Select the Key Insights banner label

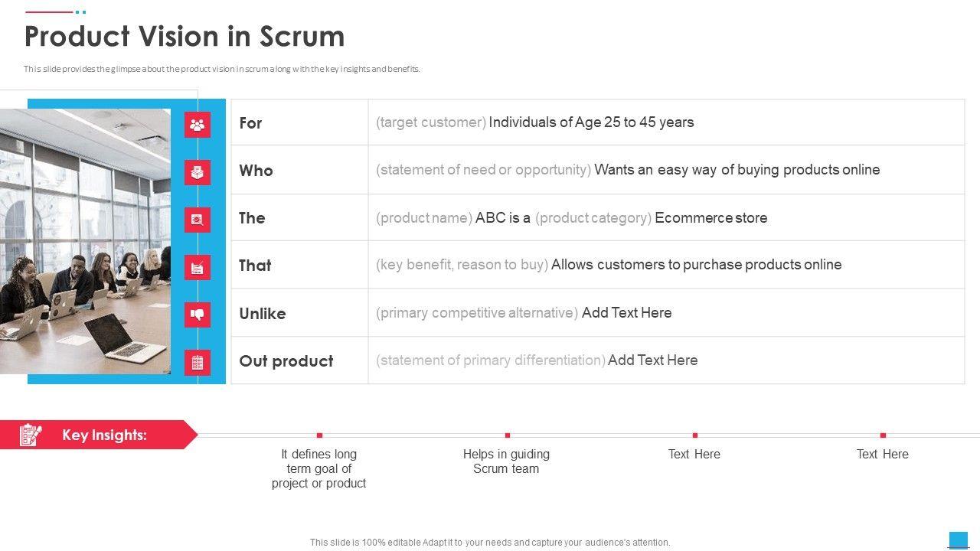coord(104,435)
